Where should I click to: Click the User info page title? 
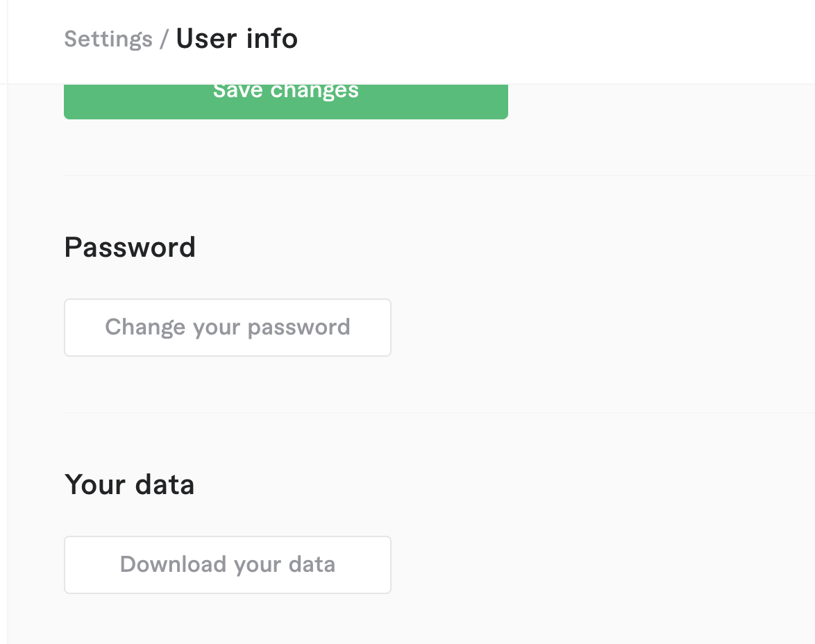237,39
